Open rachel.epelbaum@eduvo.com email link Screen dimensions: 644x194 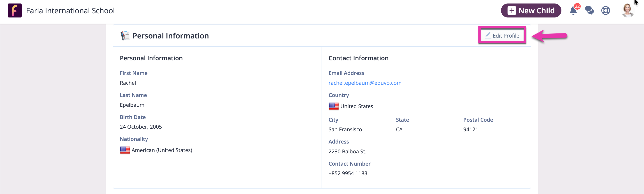(x=364, y=83)
